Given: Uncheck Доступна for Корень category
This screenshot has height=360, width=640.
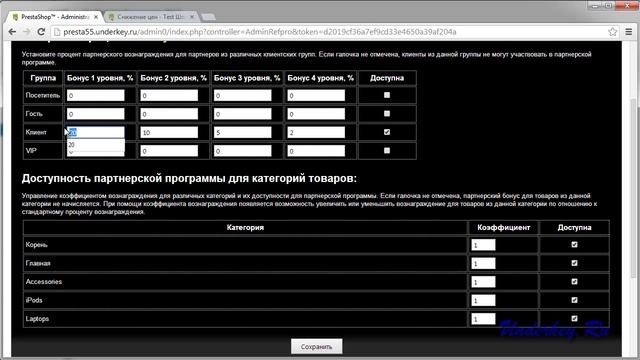Looking at the screenshot, I should pos(574,244).
